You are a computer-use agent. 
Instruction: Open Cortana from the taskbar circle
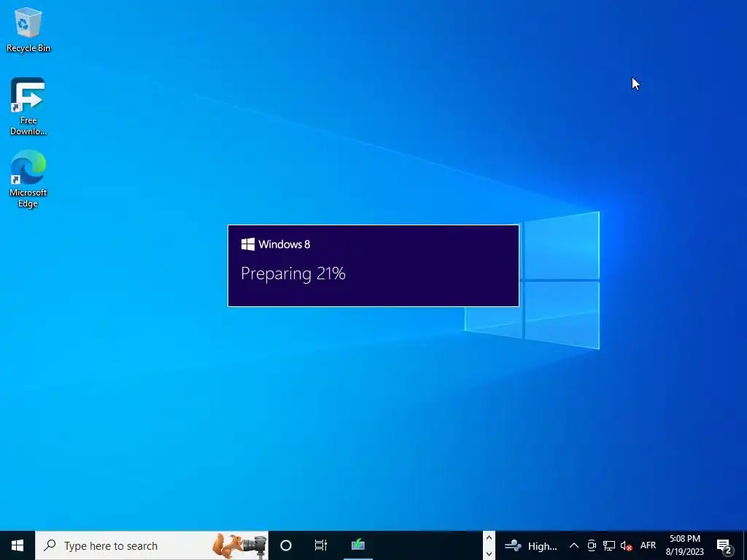point(286,545)
